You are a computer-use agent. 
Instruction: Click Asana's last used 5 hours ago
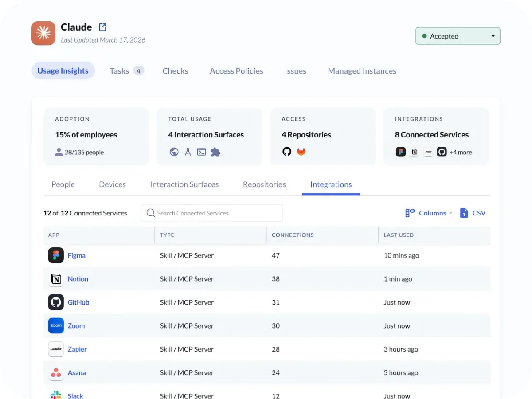(401, 373)
